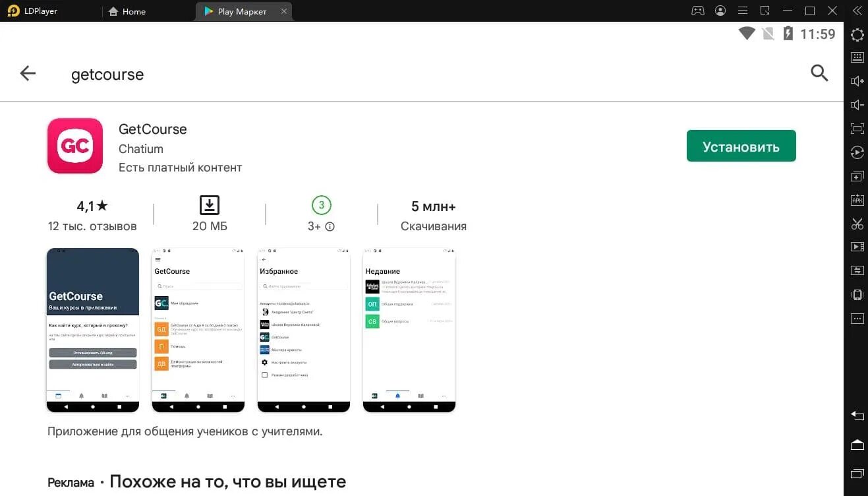Click the info icon next to 3+
The height and width of the screenshot is (496, 868).
tap(330, 226)
